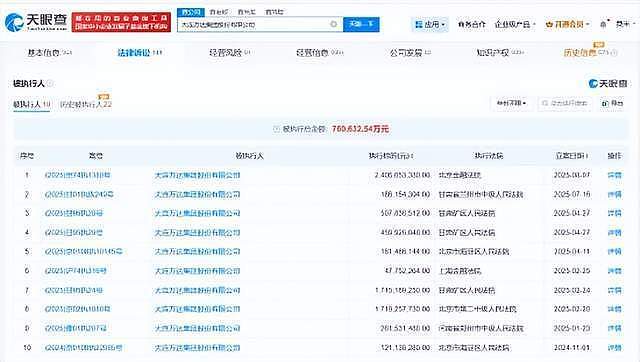Image resolution: width=640 pixels, height=362 pixels.
Task: Sort by 立案日期 column header
Action: [x=571, y=156]
